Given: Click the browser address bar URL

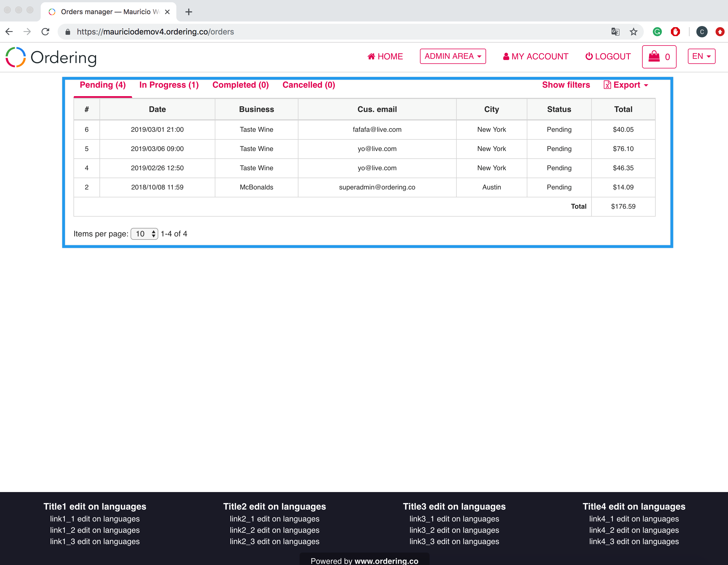Looking at the screenshot, I should coord(155,32).
